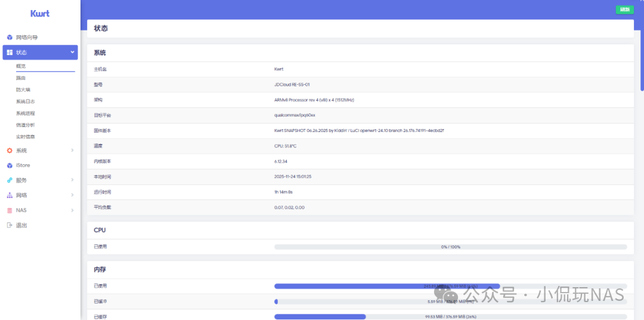This screenshot has width=644, height=320.
Task: Click the orange 系统 gear icon
Action: tap(10, 150)
